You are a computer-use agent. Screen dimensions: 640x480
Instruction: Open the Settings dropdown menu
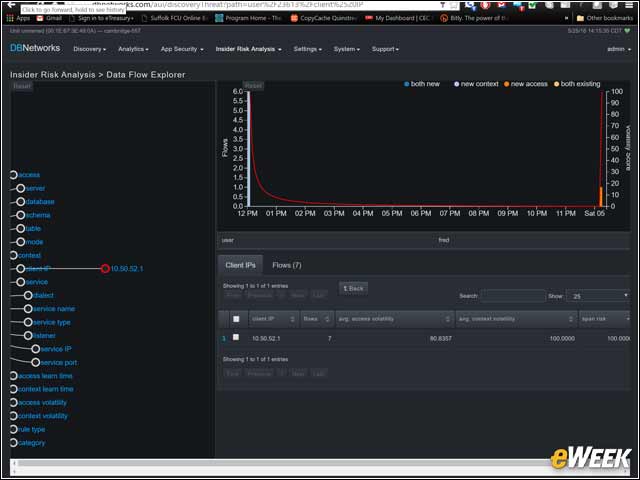[x=307, y=49]
